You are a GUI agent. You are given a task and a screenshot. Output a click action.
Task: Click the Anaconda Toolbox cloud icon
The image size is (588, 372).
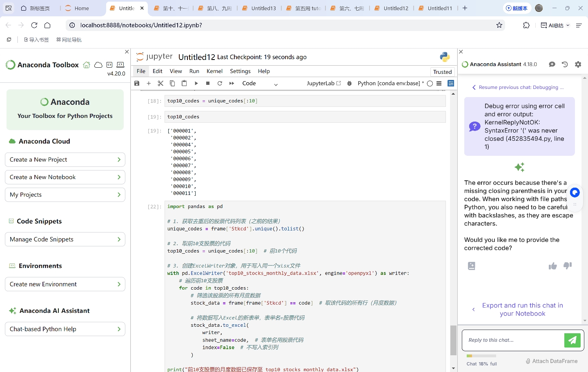point(98,65)
